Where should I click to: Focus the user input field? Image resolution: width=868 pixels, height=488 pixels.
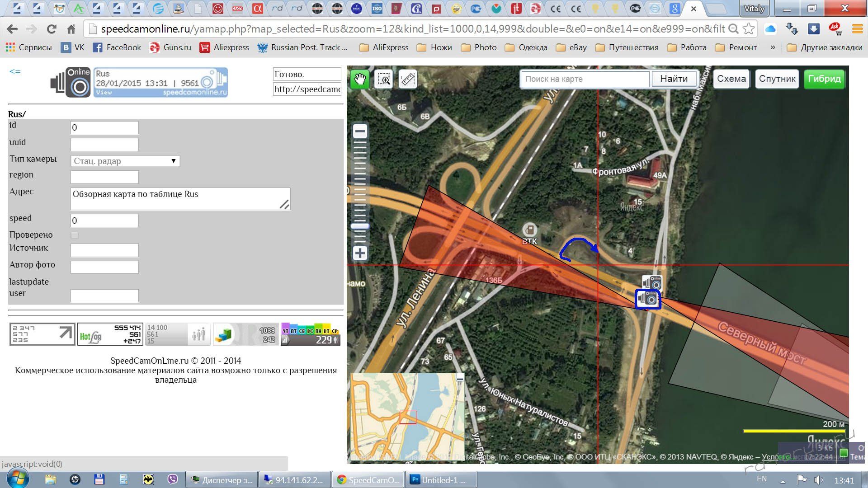click(x=104, y=296)
